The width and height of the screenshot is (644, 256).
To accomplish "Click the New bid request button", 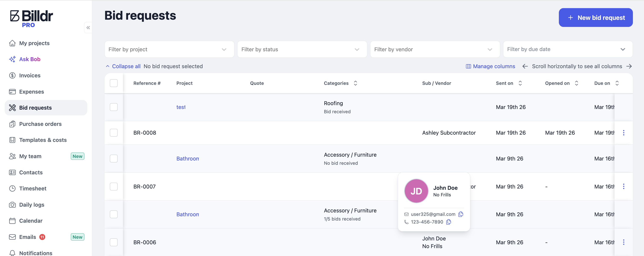I will [x=596, y=18].
